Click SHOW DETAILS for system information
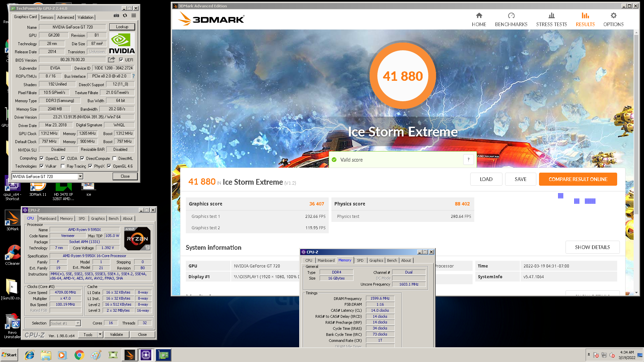This screenshot has width=644, height=362. pos(592,247)
